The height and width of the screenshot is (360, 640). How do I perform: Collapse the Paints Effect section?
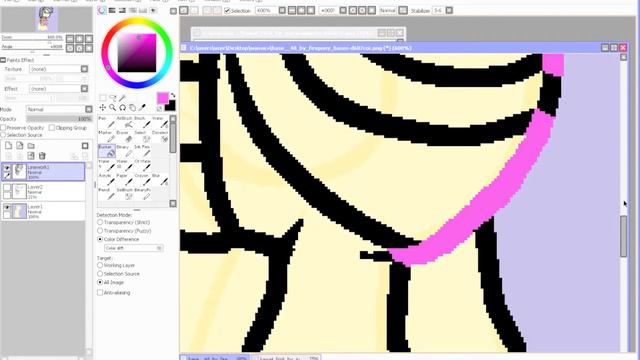3,60
